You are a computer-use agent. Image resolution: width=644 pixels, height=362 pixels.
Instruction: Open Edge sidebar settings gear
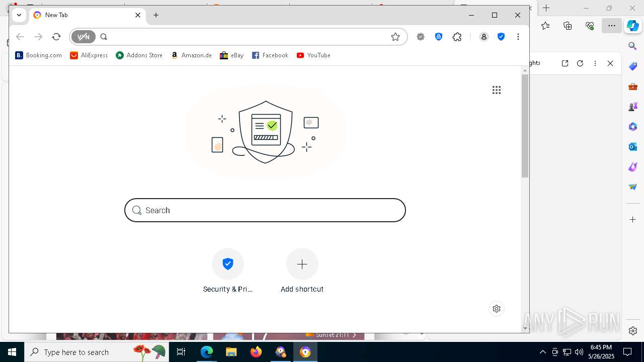coord(633,331)
